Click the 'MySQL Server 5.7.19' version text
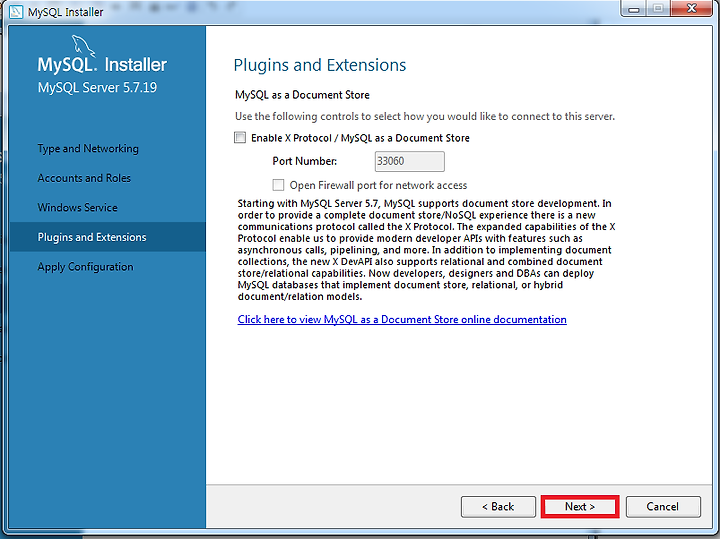This screenshot has height=539, width=720. click(x=97, y=87)
